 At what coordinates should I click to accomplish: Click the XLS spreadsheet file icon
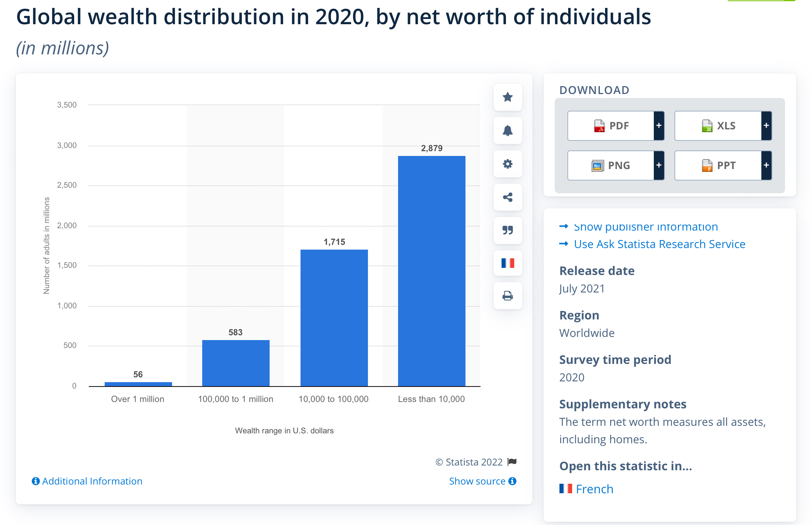tap(707, 126)
